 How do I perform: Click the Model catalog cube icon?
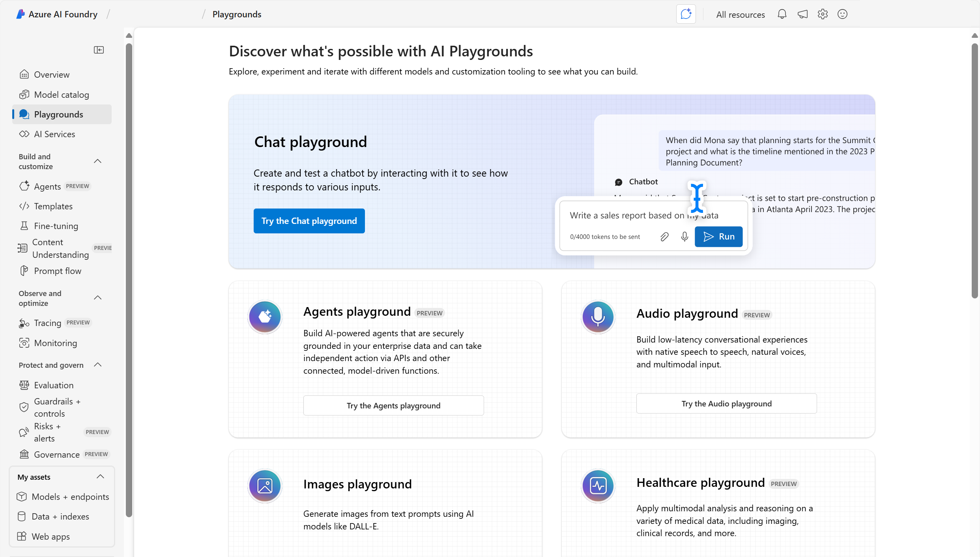(24, 94)
